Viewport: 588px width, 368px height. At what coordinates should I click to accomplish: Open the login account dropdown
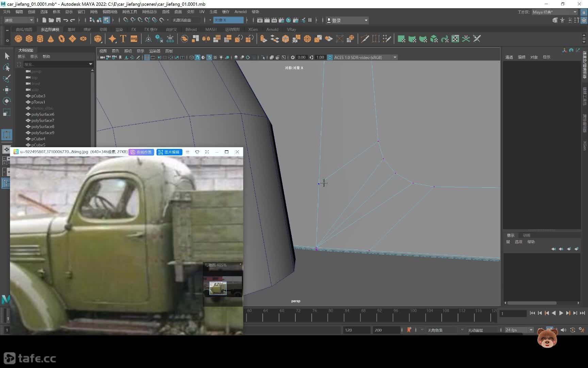(347, 20)
